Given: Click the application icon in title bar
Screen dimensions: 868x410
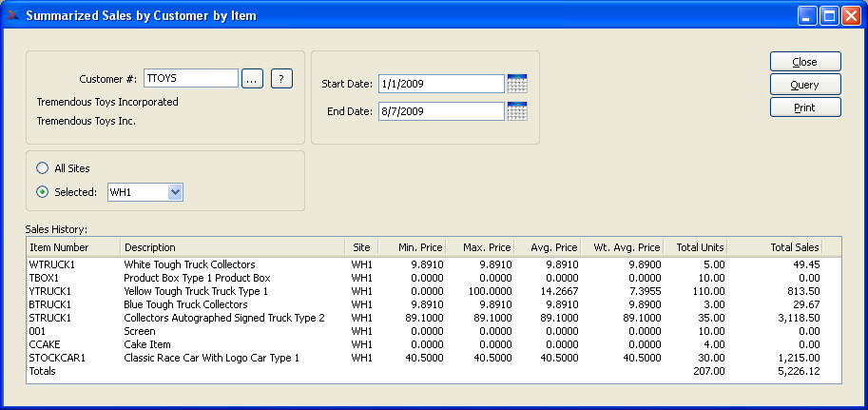Looking at the screenshot, I should coord(12,15).
